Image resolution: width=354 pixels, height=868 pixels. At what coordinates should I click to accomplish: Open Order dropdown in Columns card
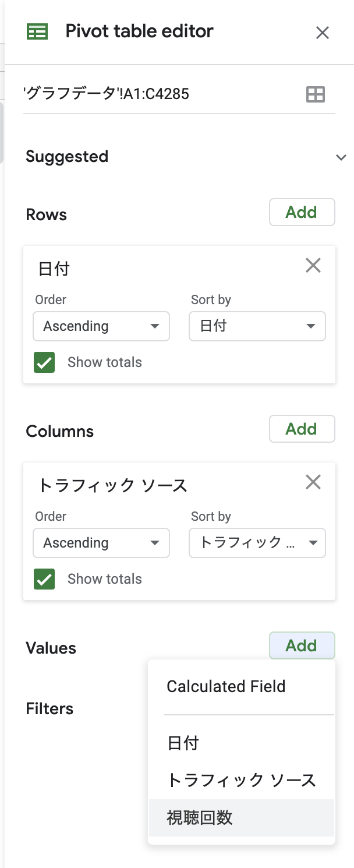coord(101,543)
